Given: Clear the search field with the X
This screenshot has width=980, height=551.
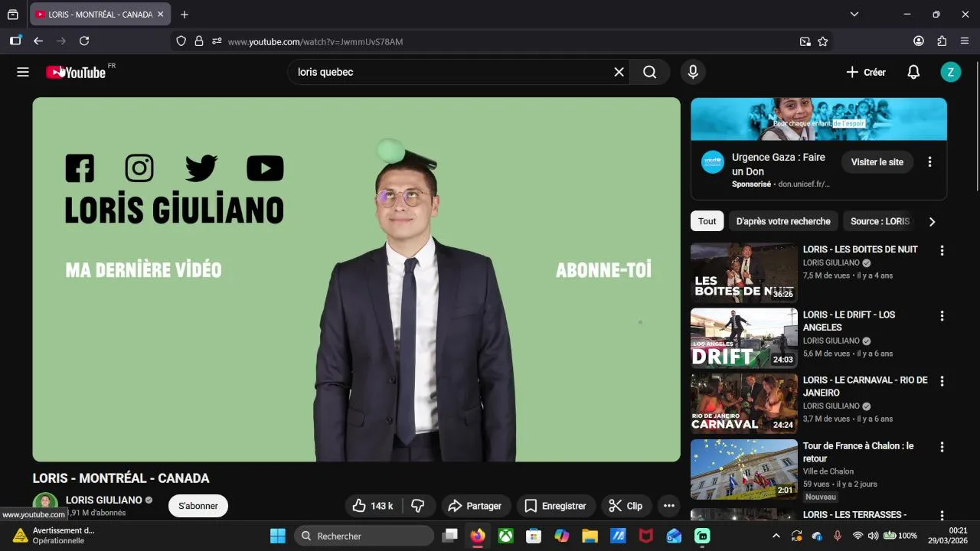Looking at the screenshot, I should 619,72.
